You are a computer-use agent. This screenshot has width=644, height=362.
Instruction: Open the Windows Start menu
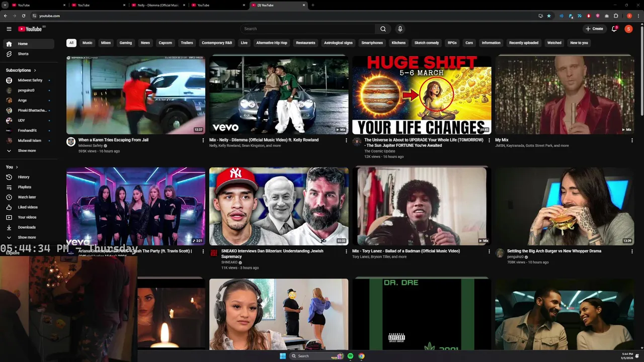(x=283, y=356)
